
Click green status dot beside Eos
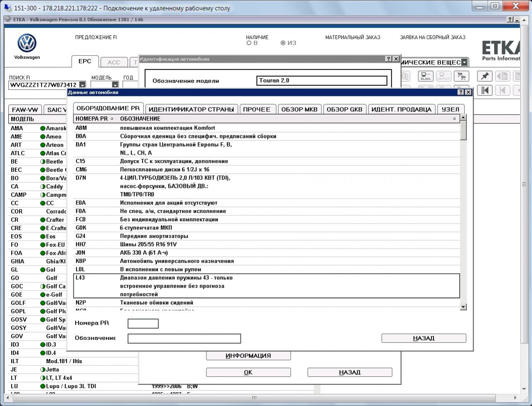(x=42, y=237)
